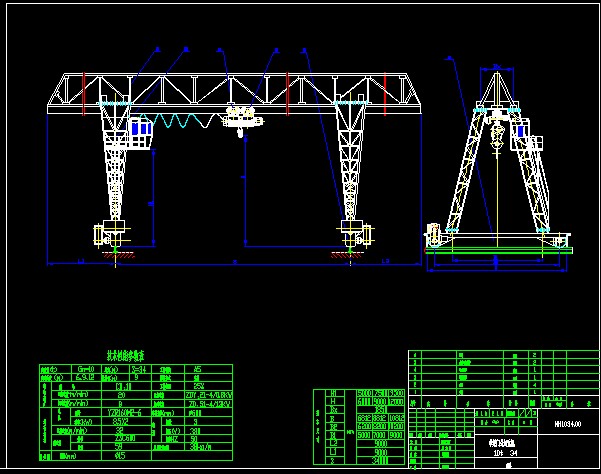Select the MH1034.00 drawing number cell

568,423
